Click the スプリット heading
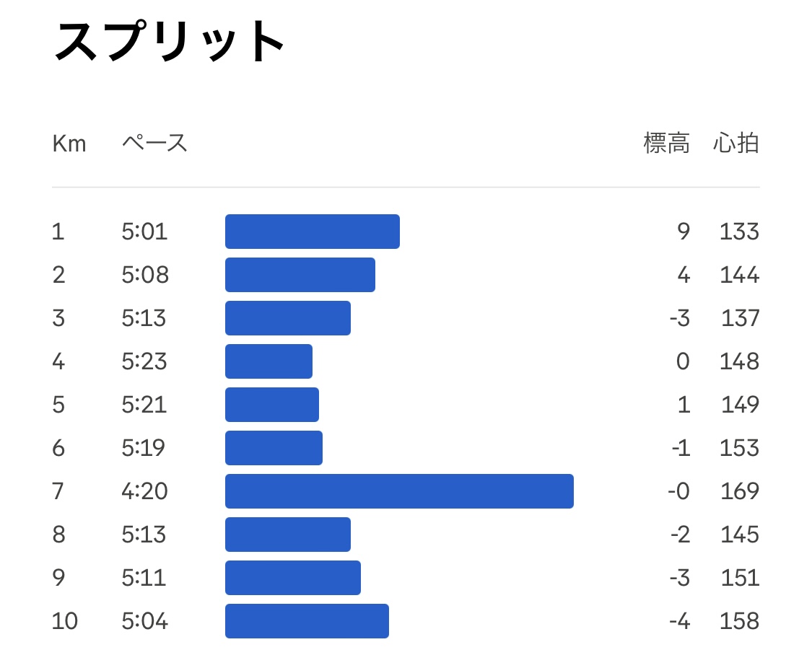The height and width of the screenshot is (655, 812). pyautogui.click(x=169, y=41)
